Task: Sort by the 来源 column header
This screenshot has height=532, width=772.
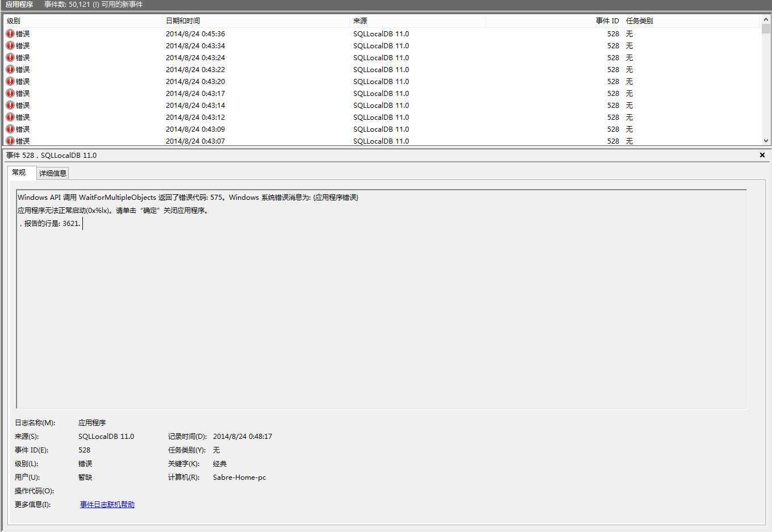Action: click(x=418, y=21)
